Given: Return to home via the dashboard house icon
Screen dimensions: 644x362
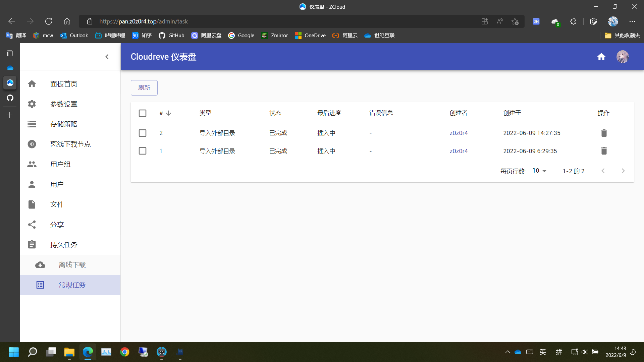Looking at the screenshot, I should point(601,56).
